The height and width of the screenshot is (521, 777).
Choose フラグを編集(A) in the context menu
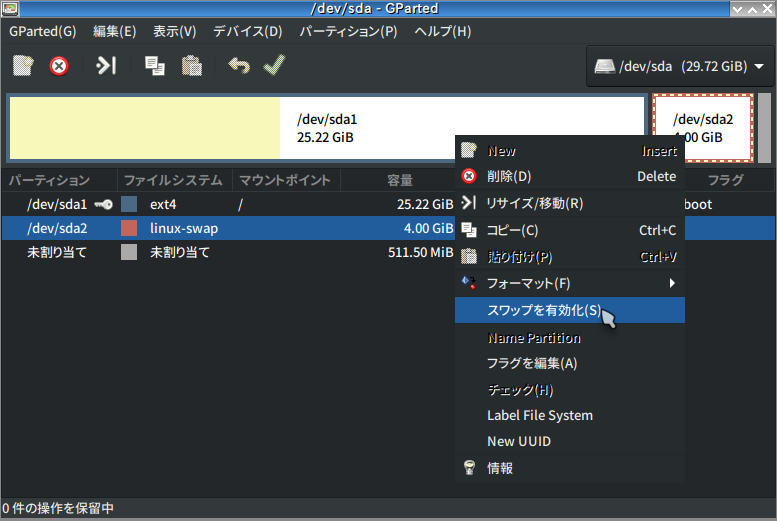click(570, 363)
